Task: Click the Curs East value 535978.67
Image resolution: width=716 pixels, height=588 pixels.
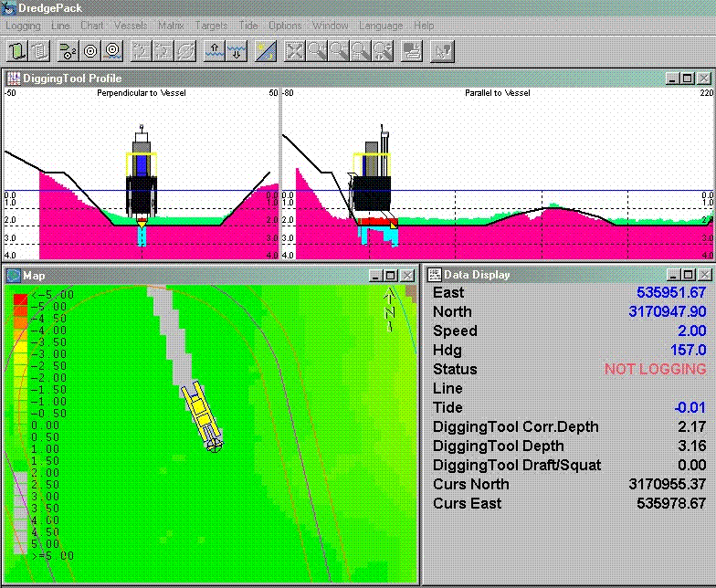Action: pos(671,503)
